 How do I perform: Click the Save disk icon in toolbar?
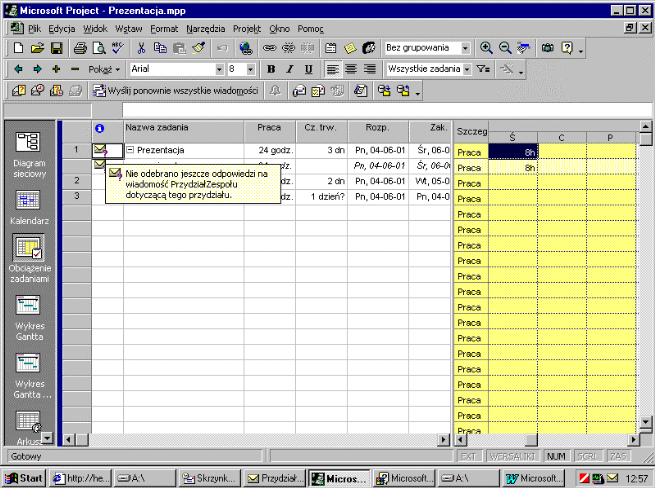tap(56, 48)
